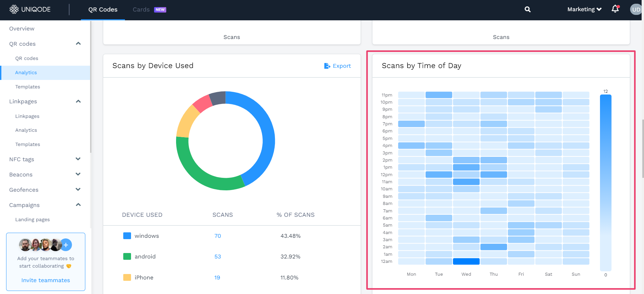
Task: Open the search magnifier icon
Action: [x=528, y=9]
